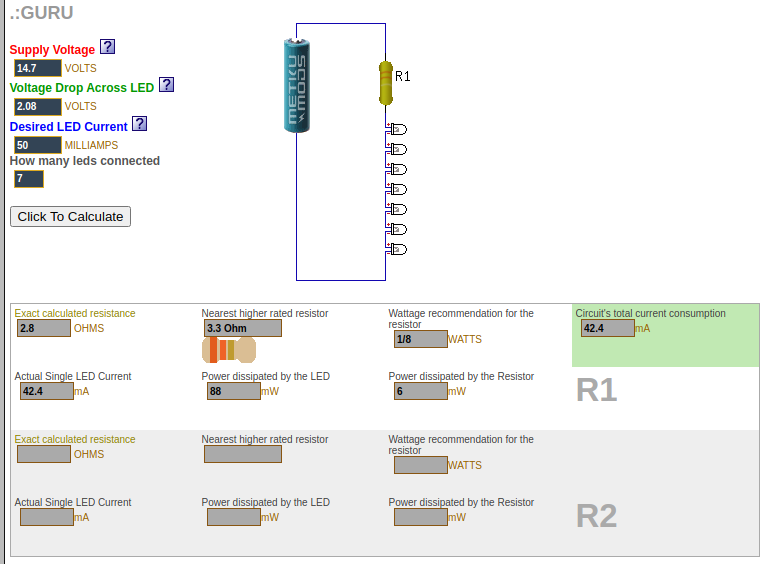Click the Desired LED Current help icon
The width and height of the screenshot is (763, 564).
coord(140,124)
